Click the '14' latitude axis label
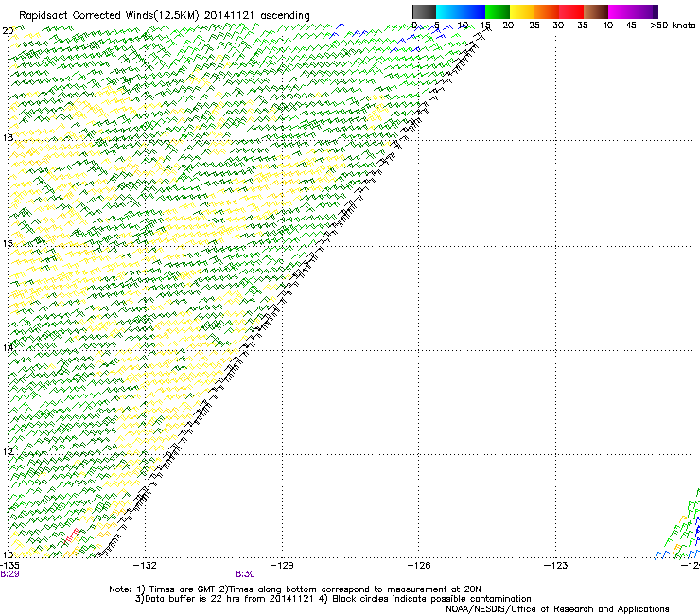The image size is (700, 615). 8,347
